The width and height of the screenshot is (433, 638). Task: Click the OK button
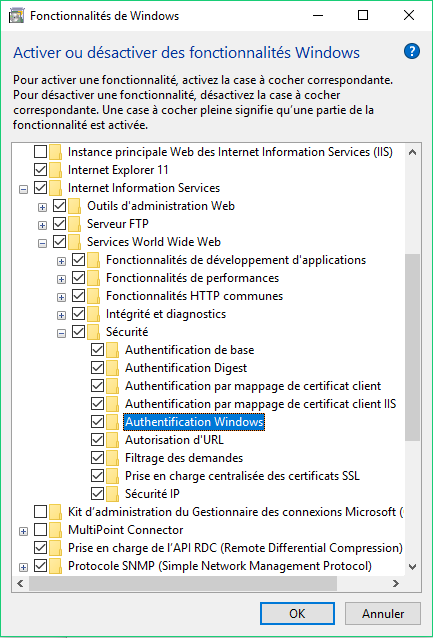click(x=297, y=614)
